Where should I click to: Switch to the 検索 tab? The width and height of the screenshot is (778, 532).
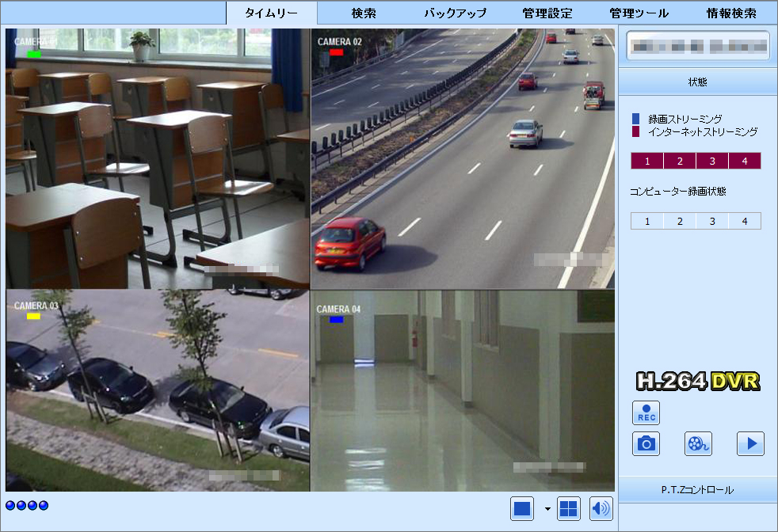pos(364,13)
